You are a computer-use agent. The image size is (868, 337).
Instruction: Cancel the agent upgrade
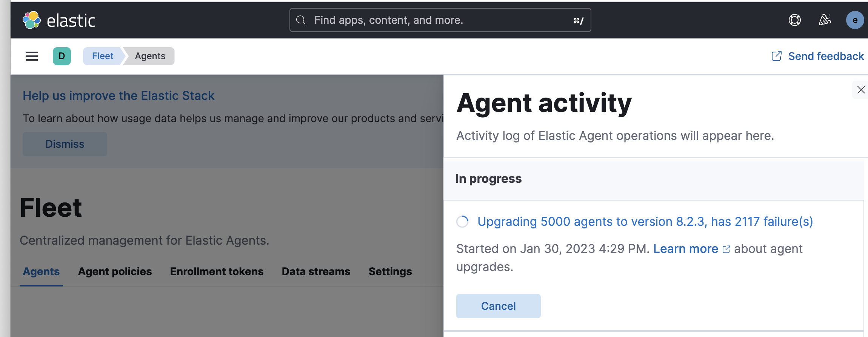(498, 306)
